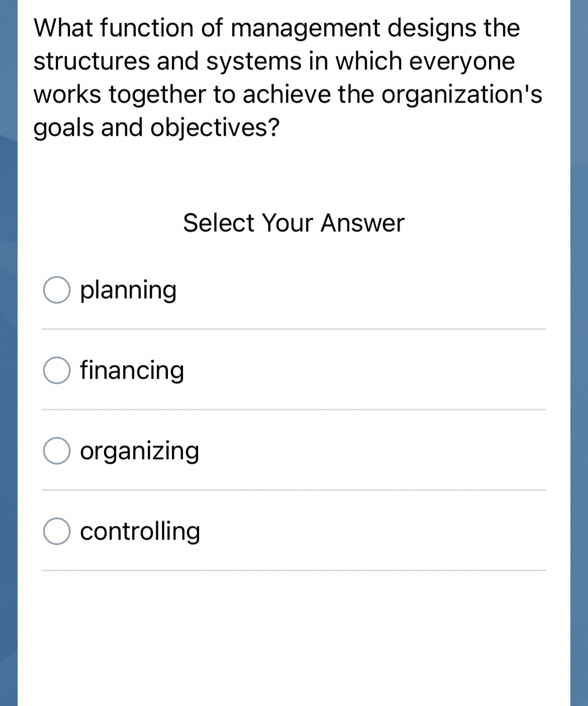
Task: Click the organizing answer label
Action: point(139,451)
